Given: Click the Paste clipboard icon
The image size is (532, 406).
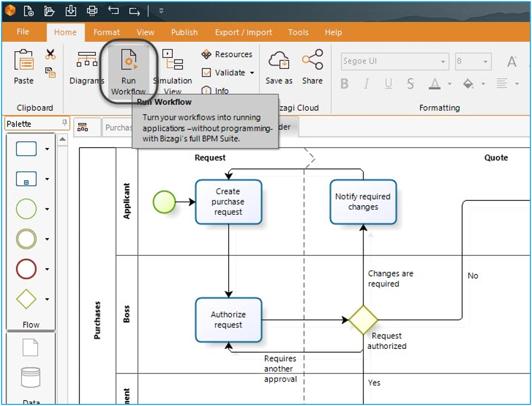Looking at the screenshot, I should click(x=24, y=60).
